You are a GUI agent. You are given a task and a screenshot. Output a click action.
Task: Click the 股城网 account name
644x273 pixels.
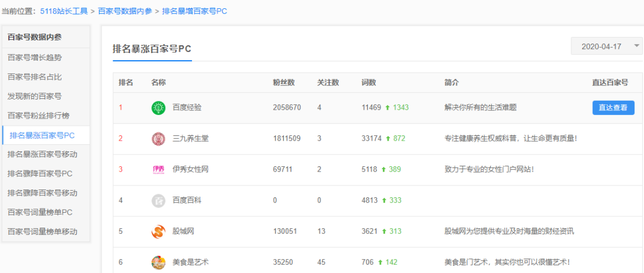point(183,231)
